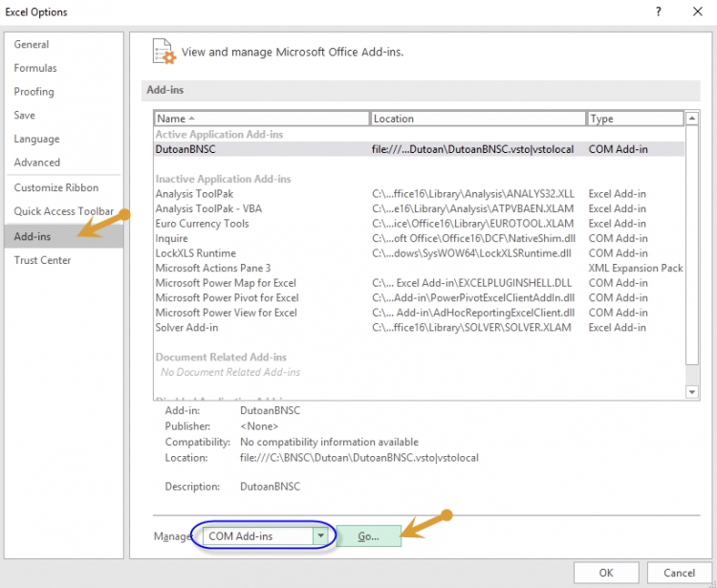Sort list by Location column header
The width and height of the screenshot is (717, 588).
coord(477,119)
